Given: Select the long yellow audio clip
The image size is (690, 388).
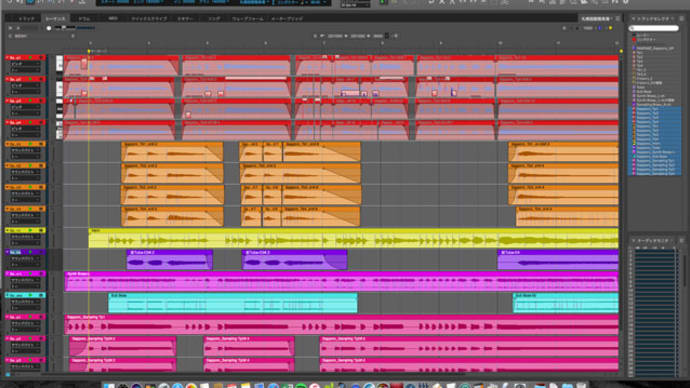Looking at the screenshot, I should (353, 238).
